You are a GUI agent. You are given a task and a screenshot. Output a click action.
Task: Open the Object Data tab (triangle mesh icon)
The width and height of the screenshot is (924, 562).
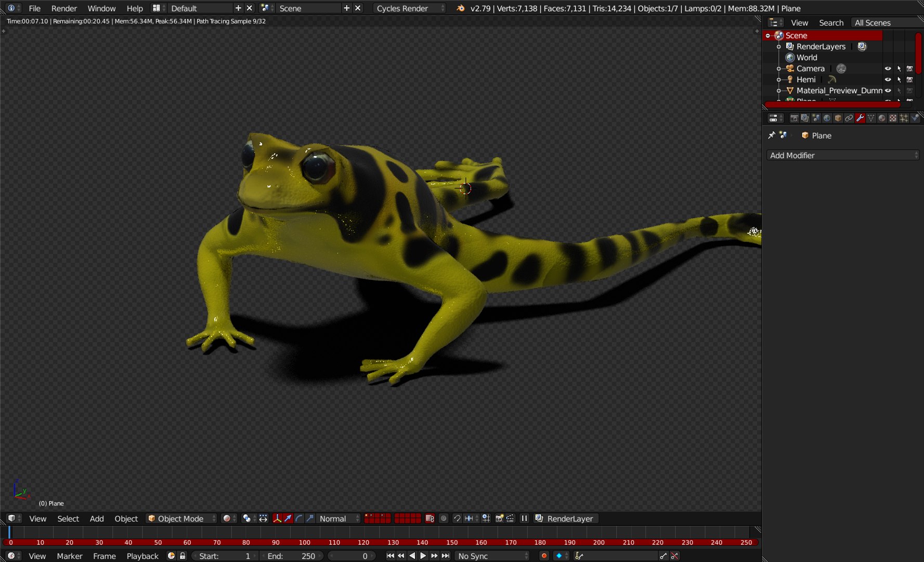click(871, 118)
